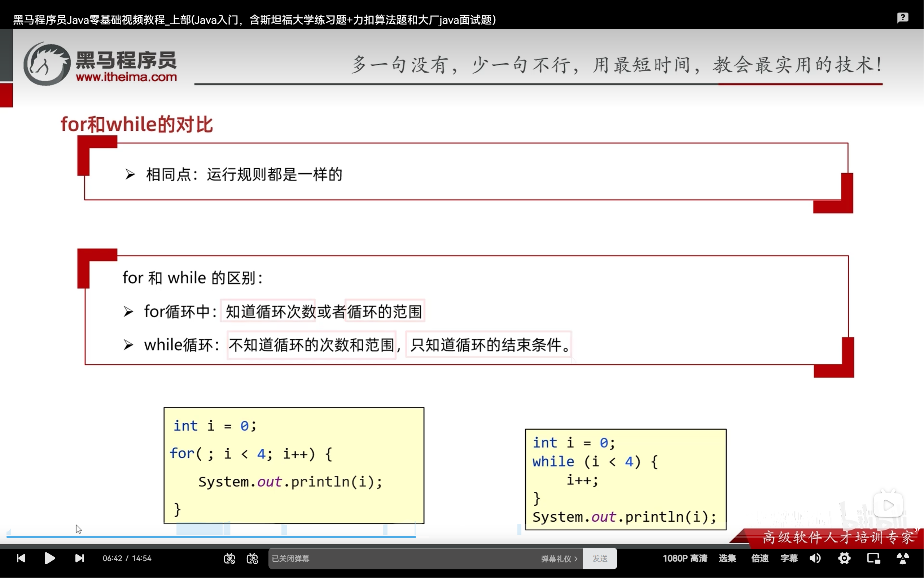Open the 字幕 subtitle options

(x=789, y=558)
